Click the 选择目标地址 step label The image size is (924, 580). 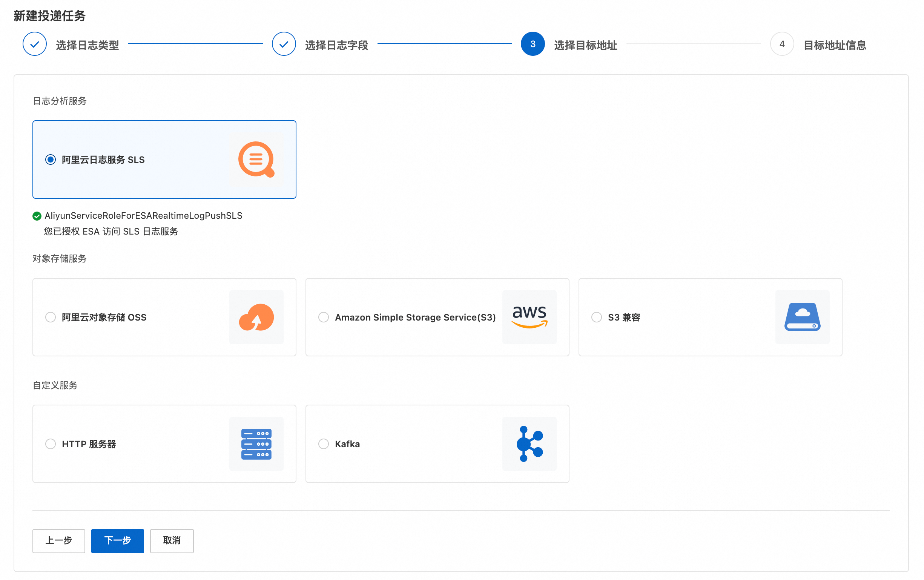[x=586, y=45]
